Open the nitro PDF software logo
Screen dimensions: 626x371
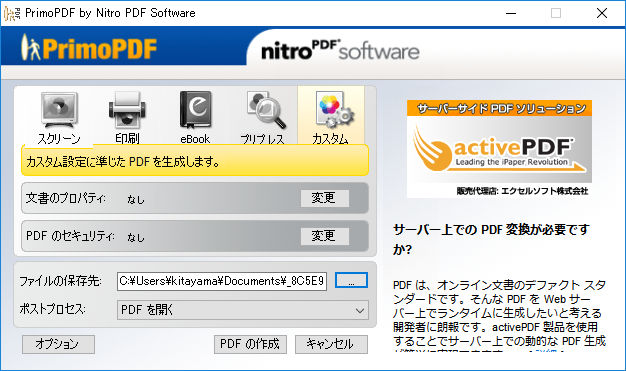340,51
